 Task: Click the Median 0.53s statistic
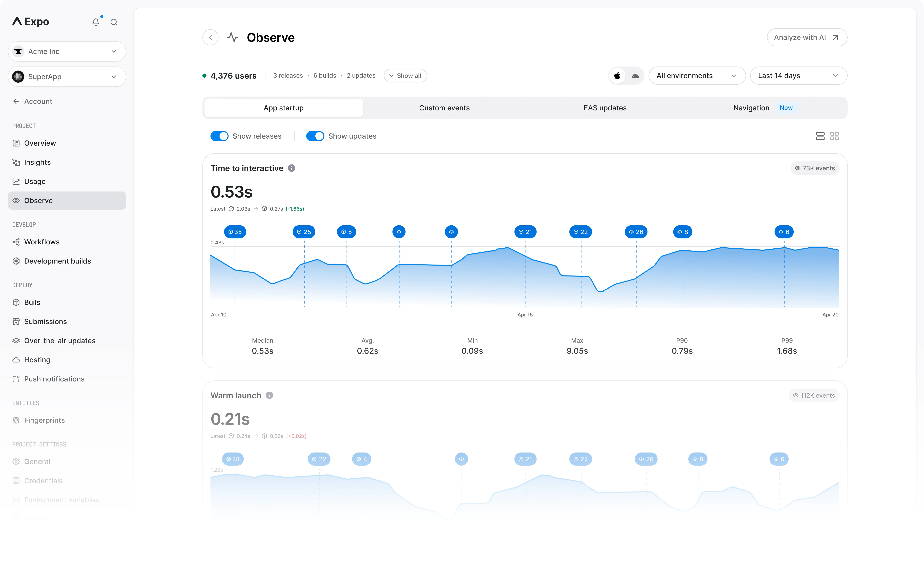262,346
